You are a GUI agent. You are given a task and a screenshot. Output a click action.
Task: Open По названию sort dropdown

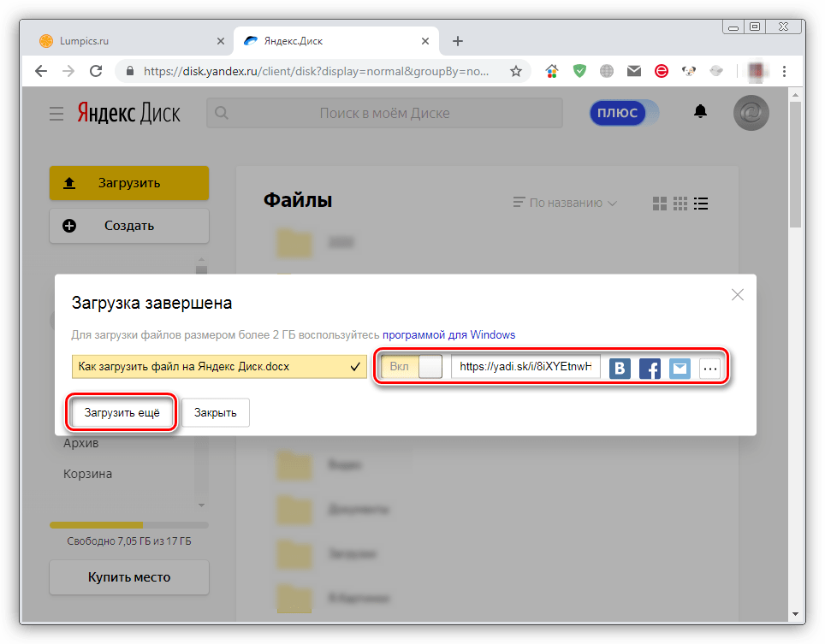[x=565, y=203]
